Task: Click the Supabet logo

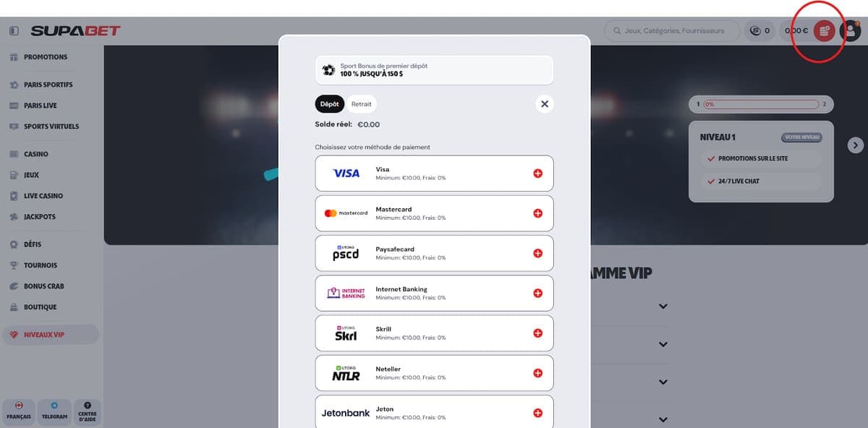Action: click(x=76, y=31)
